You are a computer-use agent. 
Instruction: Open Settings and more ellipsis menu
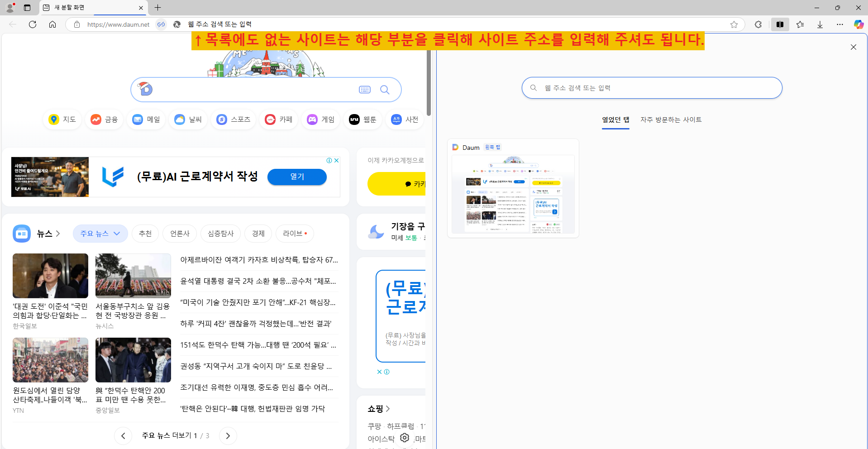tap(840, 24)
